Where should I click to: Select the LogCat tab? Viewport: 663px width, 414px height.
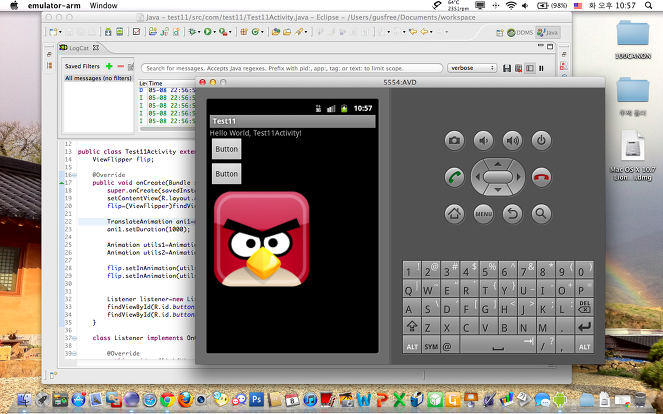pyautogui.click(x=79, y=48)
